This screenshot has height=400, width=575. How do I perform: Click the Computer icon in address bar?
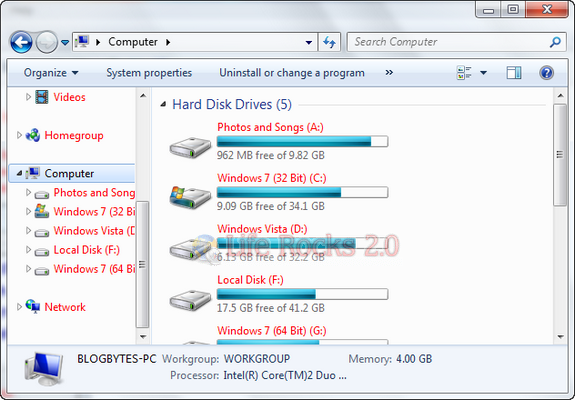pyautogui.click(x=82, y=41)
